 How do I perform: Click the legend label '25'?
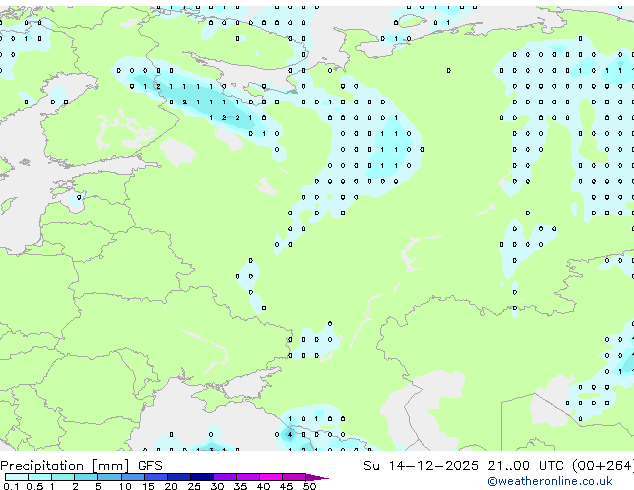click(194, 486)
